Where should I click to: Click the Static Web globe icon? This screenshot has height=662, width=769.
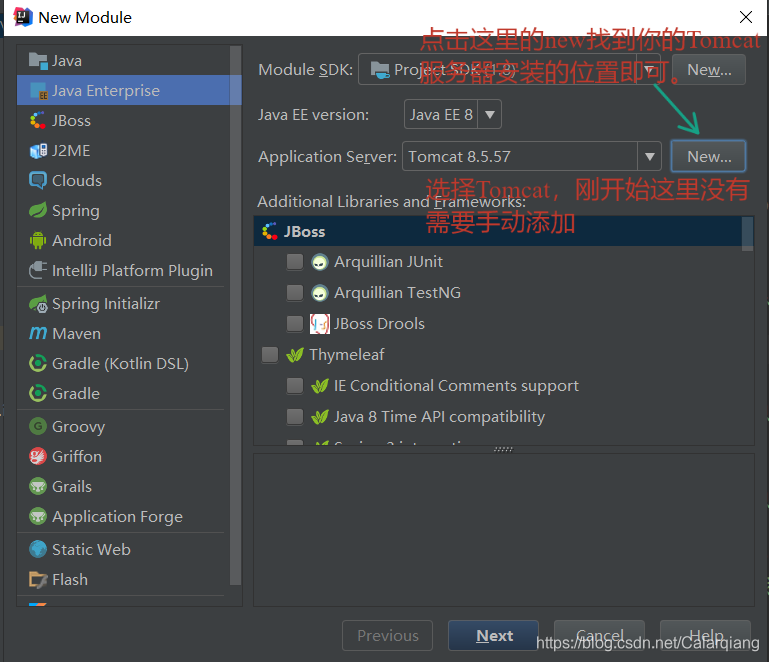click(x=38, y=550)
